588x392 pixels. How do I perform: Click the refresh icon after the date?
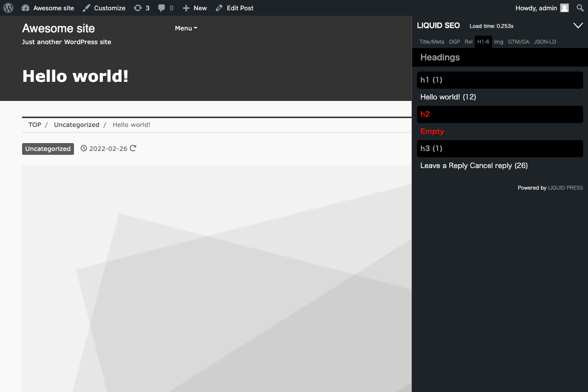pos(133,148)
